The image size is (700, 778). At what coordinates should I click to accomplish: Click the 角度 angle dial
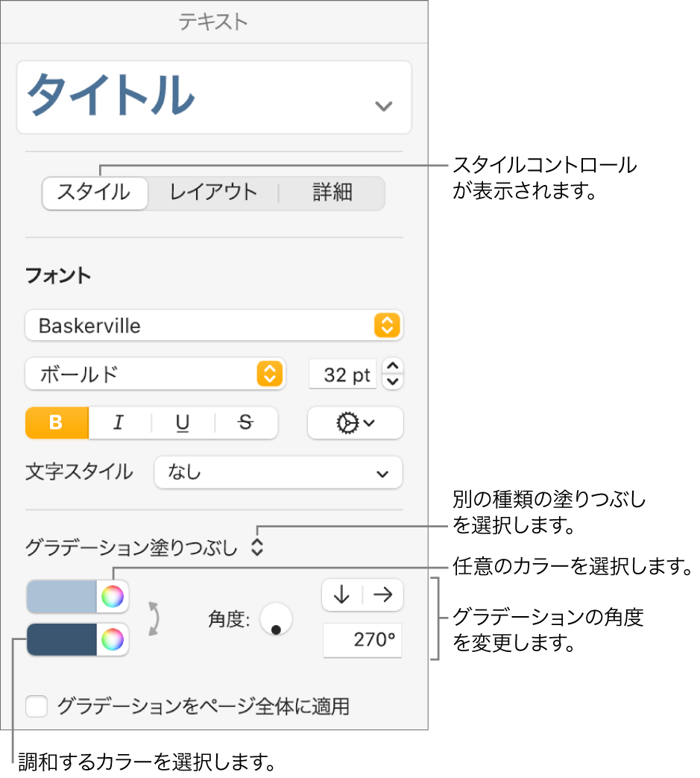276,618
